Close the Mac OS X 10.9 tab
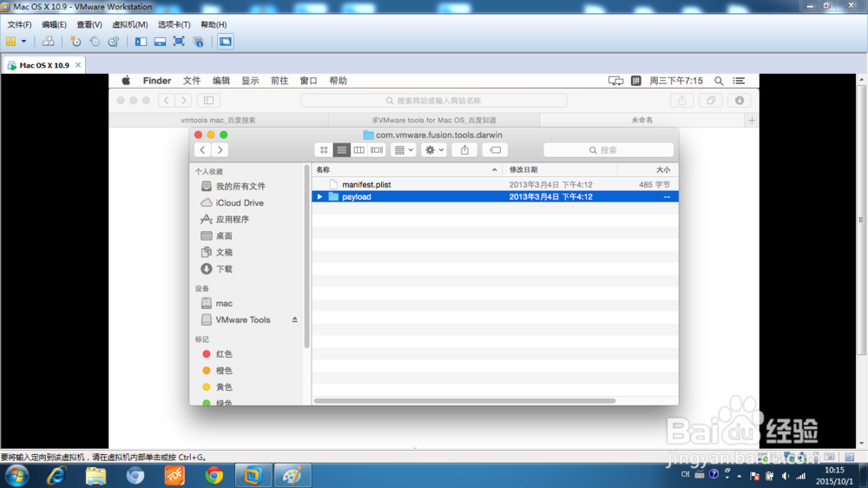The width and height of the screenshot is (868, 488). click(78, 65)
